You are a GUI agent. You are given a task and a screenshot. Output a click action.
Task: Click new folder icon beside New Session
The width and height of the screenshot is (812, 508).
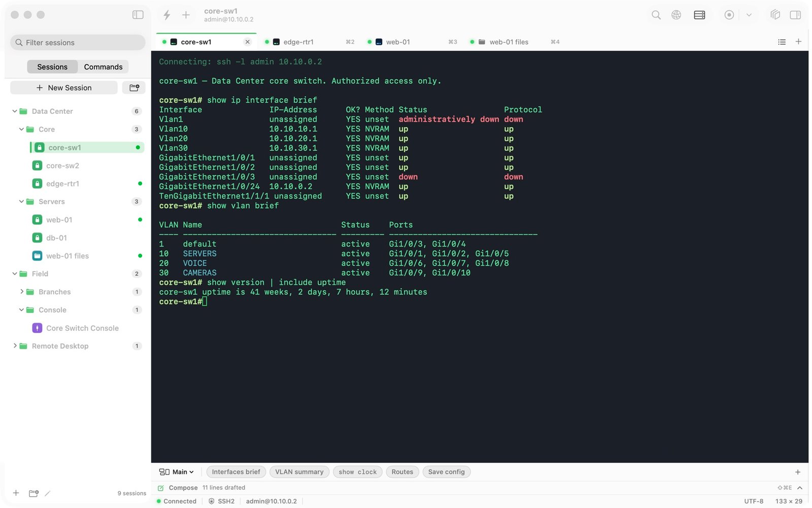tap(134, 88)
